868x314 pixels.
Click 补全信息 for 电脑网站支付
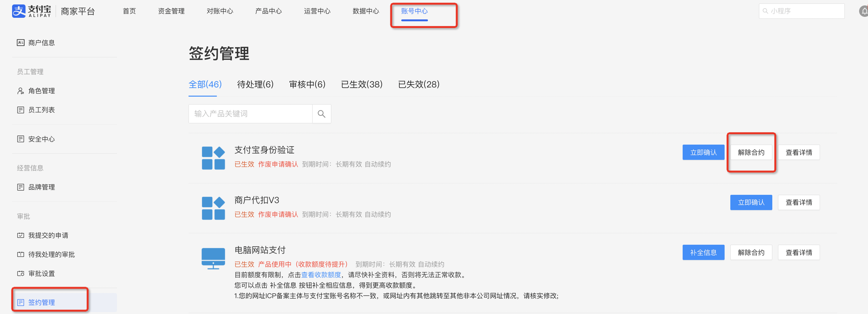(x=703, y=252)
